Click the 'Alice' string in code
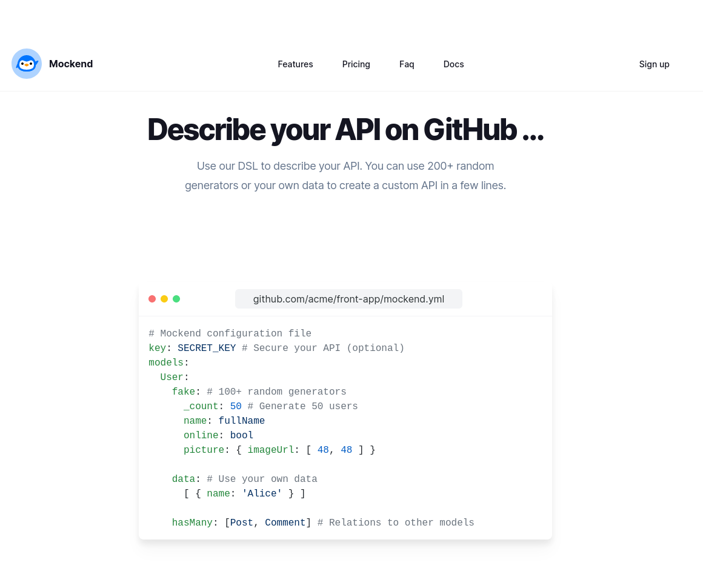The image size is (703, 588). pos(262,493)
